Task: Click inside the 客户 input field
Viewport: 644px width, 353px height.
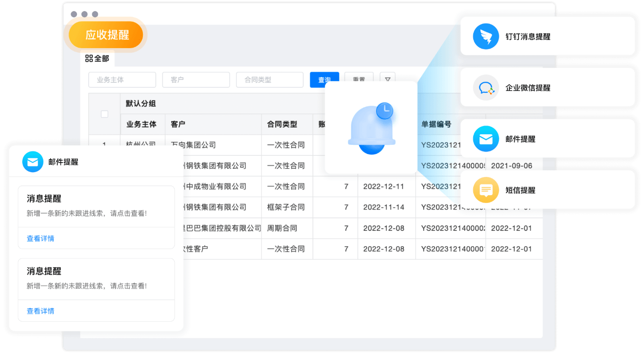Action: [196, 80]
